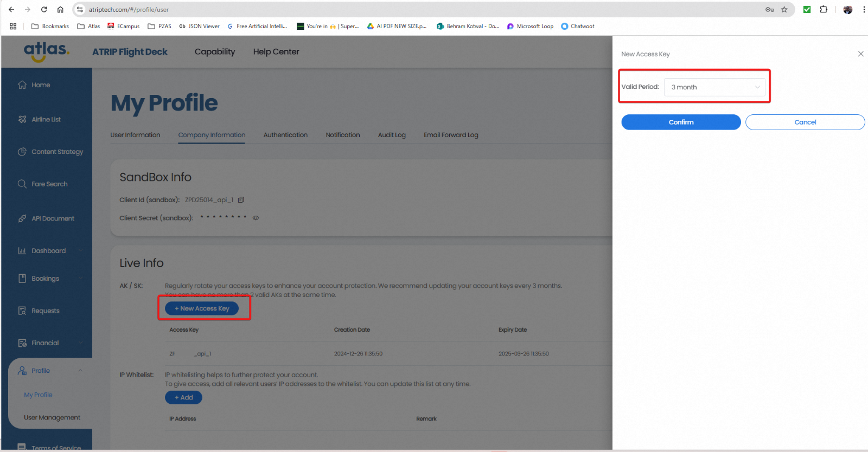Click the Requests sidebar icon
Image resolution: width=868 pixels, height=452 pixels.
click(x=22, y=311)
